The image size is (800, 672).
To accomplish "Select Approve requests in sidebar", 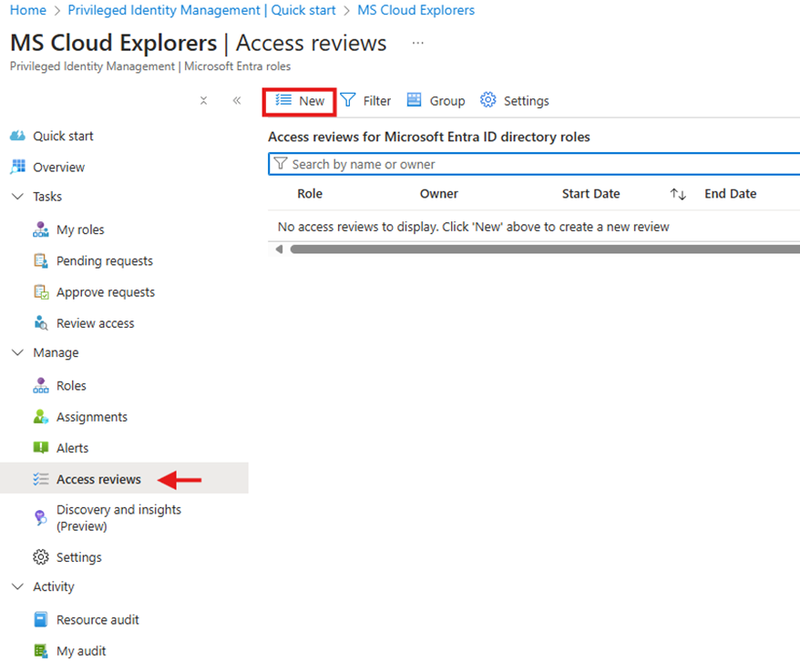I will [x=105, y=292].
